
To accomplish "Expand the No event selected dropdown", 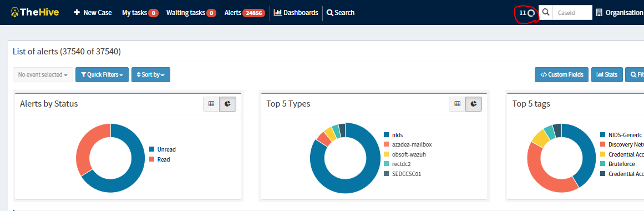I will (x=43, y=75).
